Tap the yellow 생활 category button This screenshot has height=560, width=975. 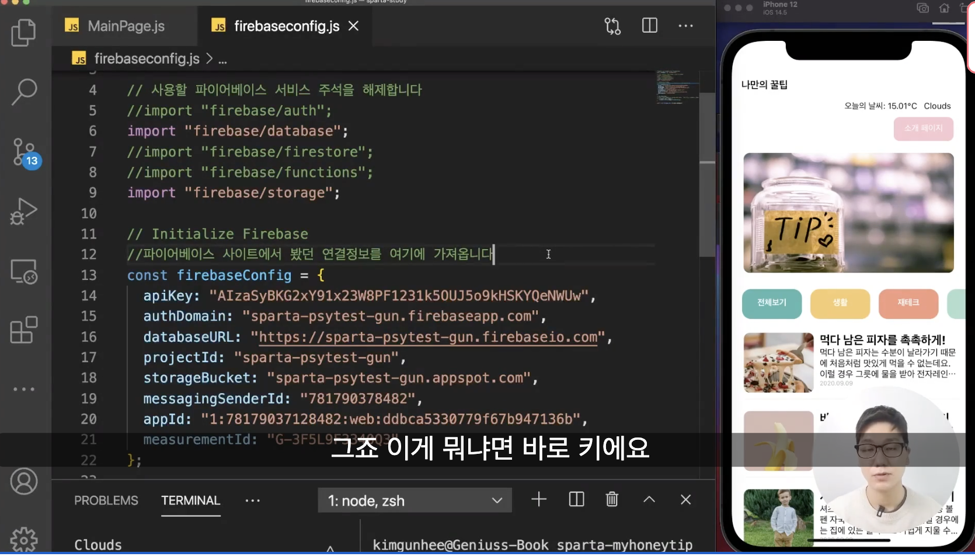point(840,303)
